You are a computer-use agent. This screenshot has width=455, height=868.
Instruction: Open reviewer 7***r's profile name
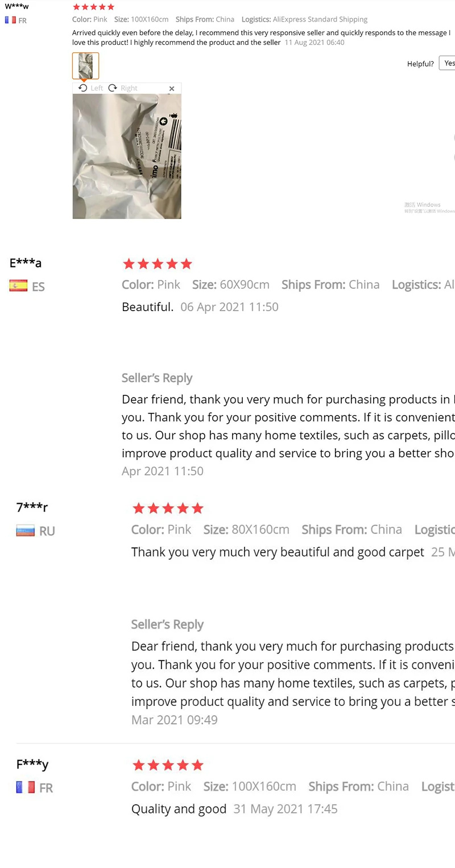tap(32, 507)
